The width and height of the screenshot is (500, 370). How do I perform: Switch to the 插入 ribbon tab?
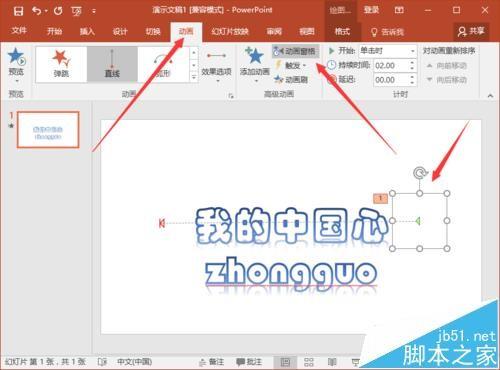tap(87, 31)
